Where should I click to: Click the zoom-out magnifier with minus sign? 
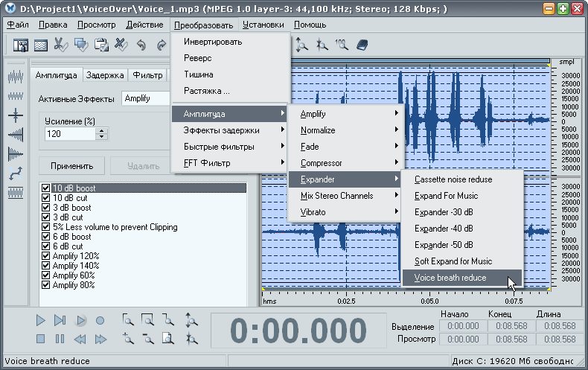pyautogui.click(x=148, y=339)
